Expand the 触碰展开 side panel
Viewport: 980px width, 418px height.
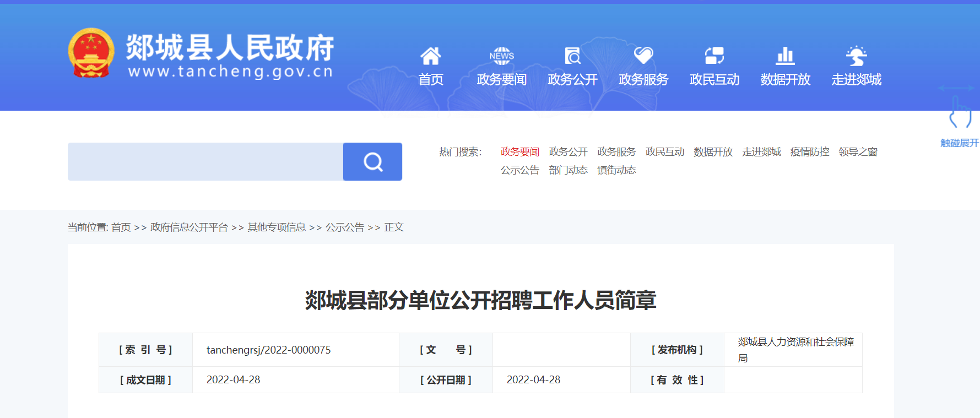tap(959, 121)
